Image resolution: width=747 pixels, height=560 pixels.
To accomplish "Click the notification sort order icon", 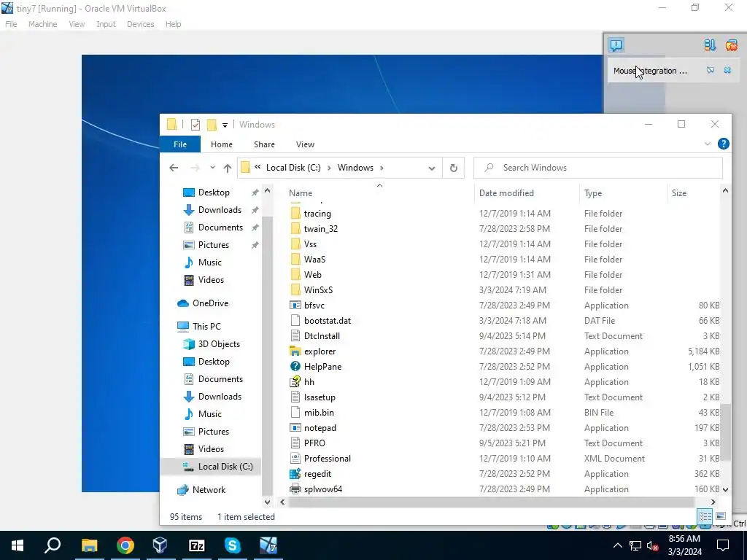I will (x=709, y=45).
